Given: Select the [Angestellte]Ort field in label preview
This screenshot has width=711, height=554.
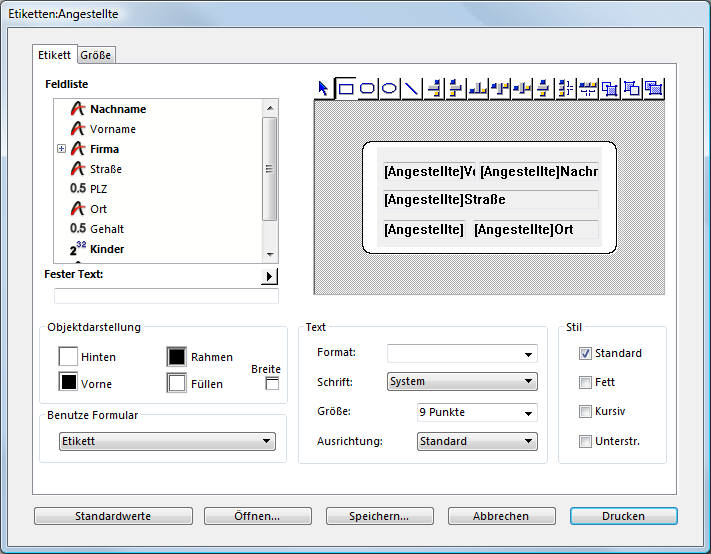Looking at the screenshot, I should pyautogui.click(x=536, y=229).
